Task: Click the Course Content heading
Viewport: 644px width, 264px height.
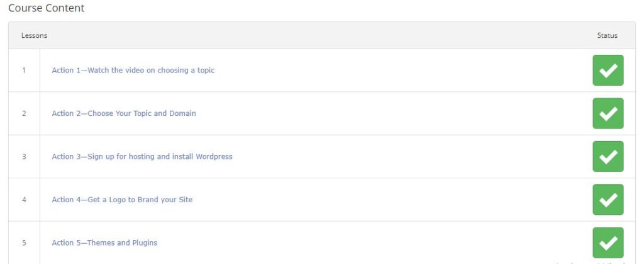Action: pyautogui.click(x=46, y=8)
